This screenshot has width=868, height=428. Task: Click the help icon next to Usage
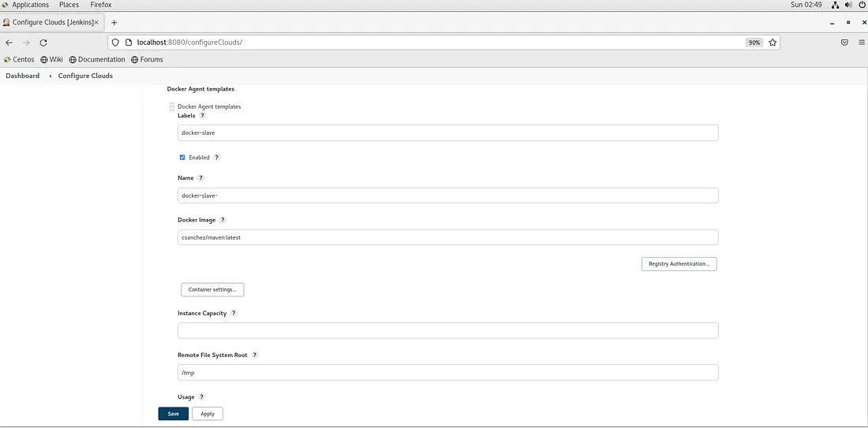tap(201, 397)
